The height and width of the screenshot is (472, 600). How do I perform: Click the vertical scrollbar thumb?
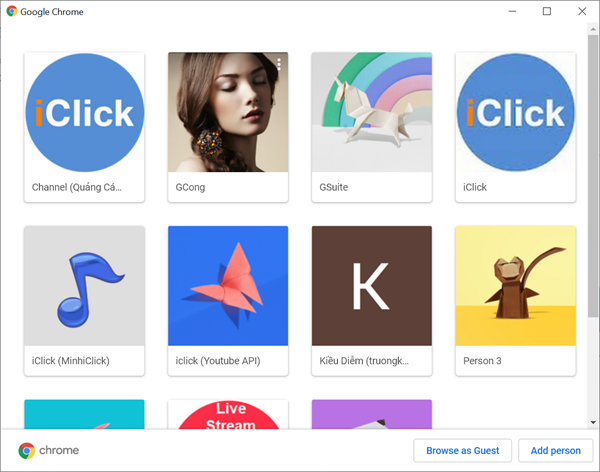pyautogui.click(x=593, y=175)
